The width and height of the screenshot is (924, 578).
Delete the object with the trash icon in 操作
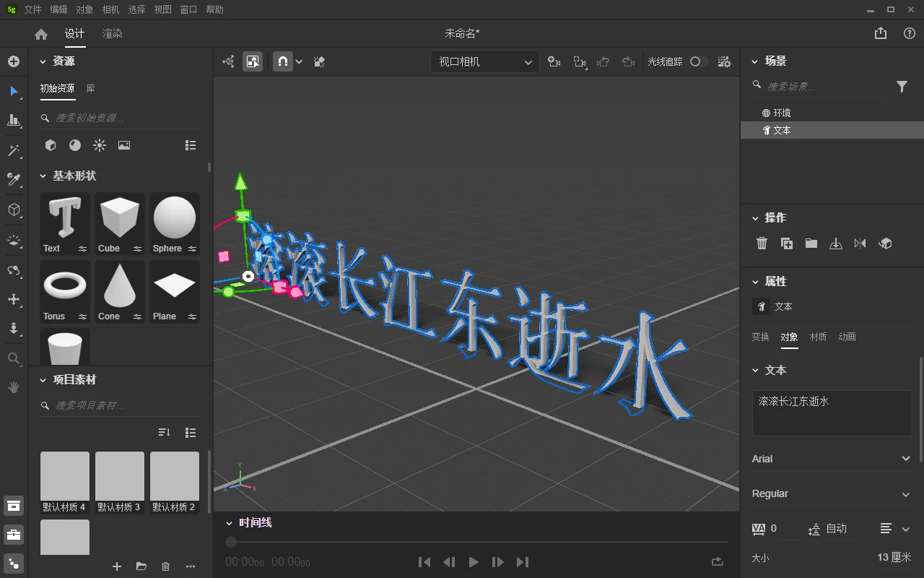762,243
